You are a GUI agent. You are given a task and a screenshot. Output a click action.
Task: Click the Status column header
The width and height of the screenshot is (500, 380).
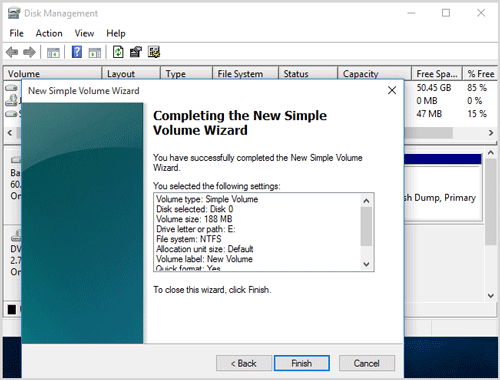[308, 73]
